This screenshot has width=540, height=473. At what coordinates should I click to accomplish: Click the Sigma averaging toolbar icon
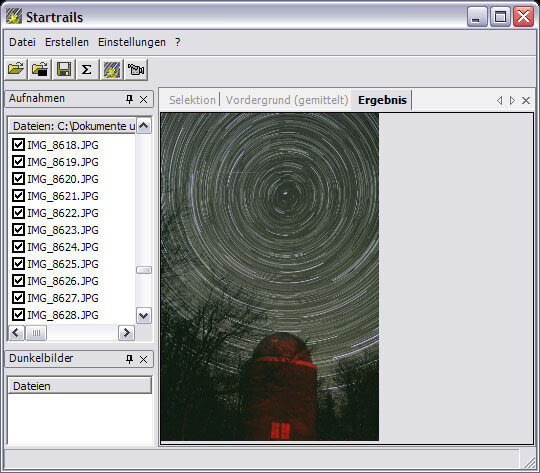(87, 70)
